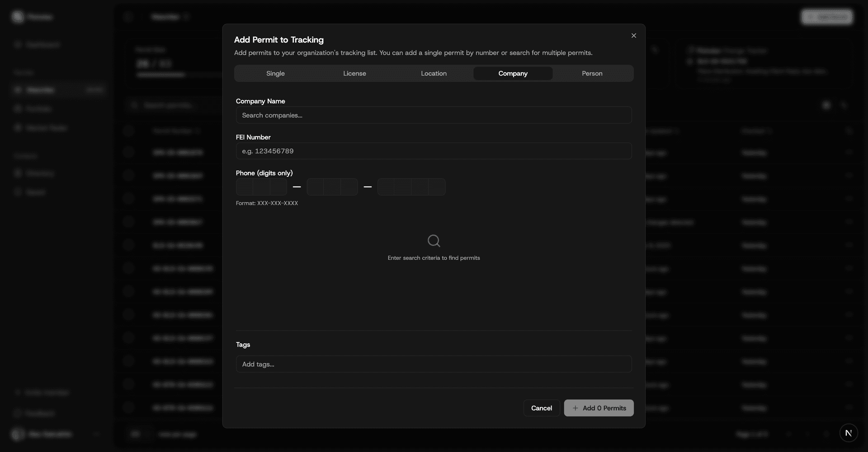The image size is (868, 452).
Task: Click the plus icon on the Add Permits button
Action: tap(575, 408)
